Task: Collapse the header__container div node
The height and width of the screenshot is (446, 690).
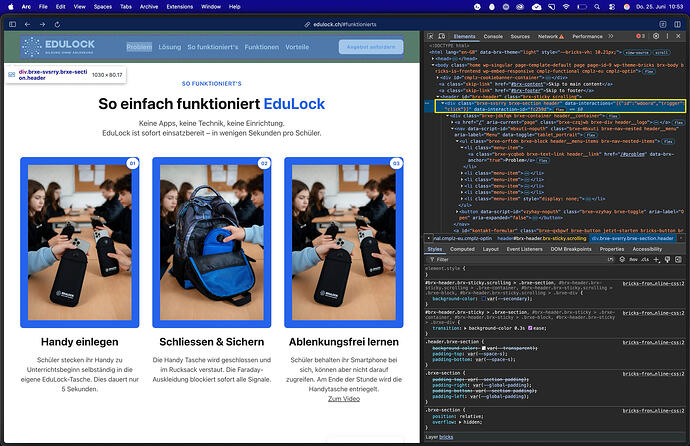Action: coord(448,116)
